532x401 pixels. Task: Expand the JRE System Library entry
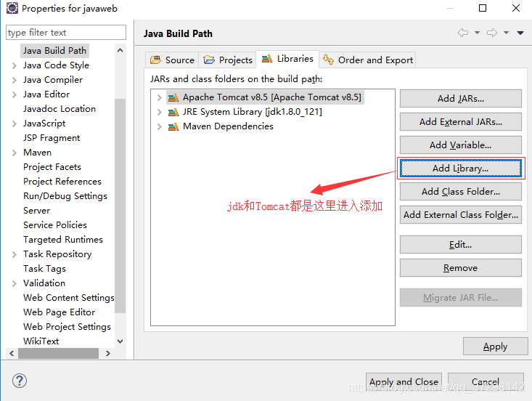click(x=159, y=112)
